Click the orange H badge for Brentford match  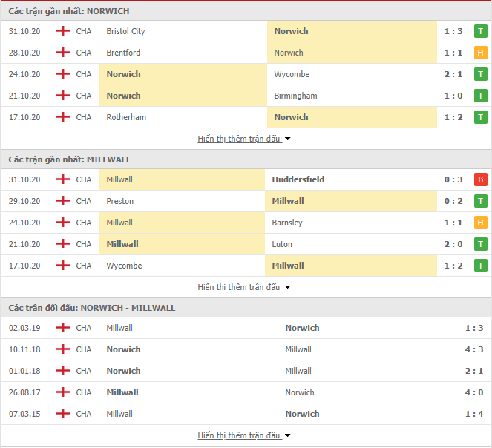(x=480, y=53)
